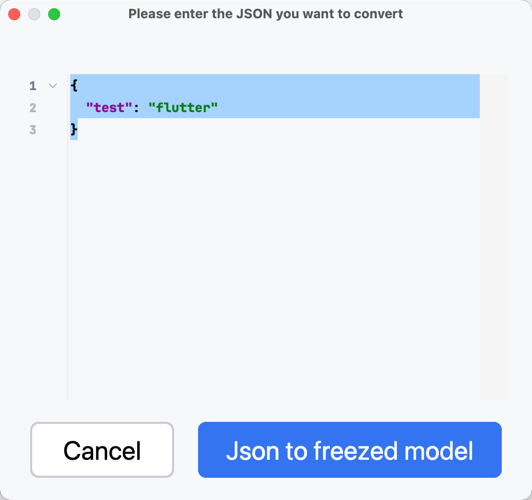Collapse the JSON fold chevron on line 1

click(x=53, y=86)
